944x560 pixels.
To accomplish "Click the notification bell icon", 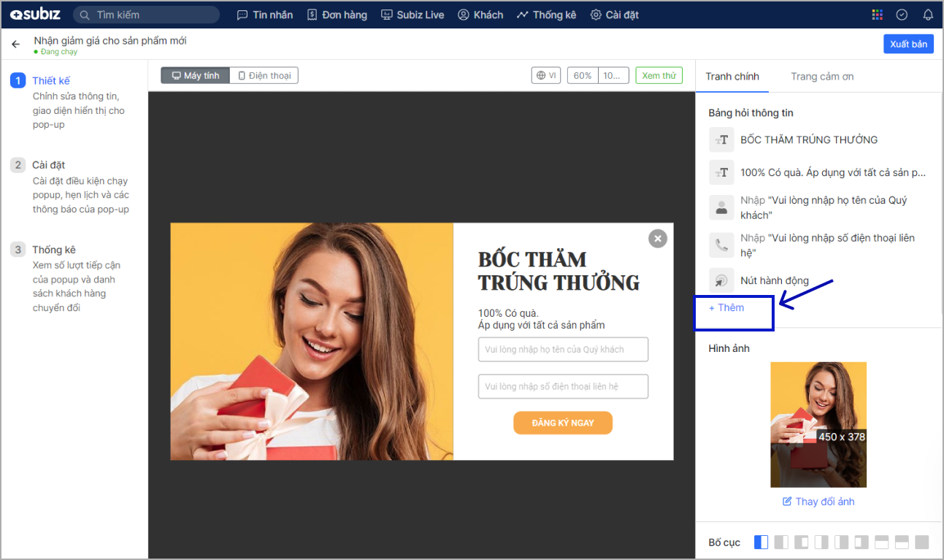I will coord(928,15).
